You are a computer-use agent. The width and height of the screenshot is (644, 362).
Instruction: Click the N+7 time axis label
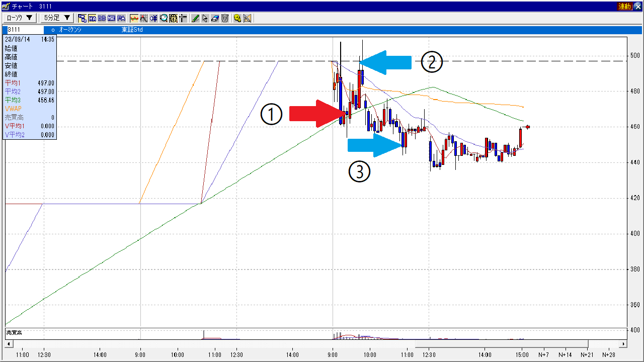coord(543,354)
